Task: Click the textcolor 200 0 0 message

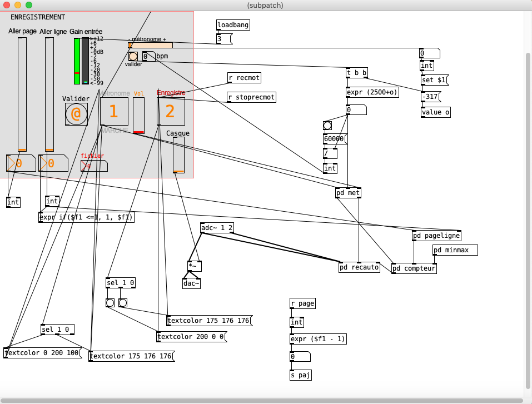Action: tap(192, 337)
